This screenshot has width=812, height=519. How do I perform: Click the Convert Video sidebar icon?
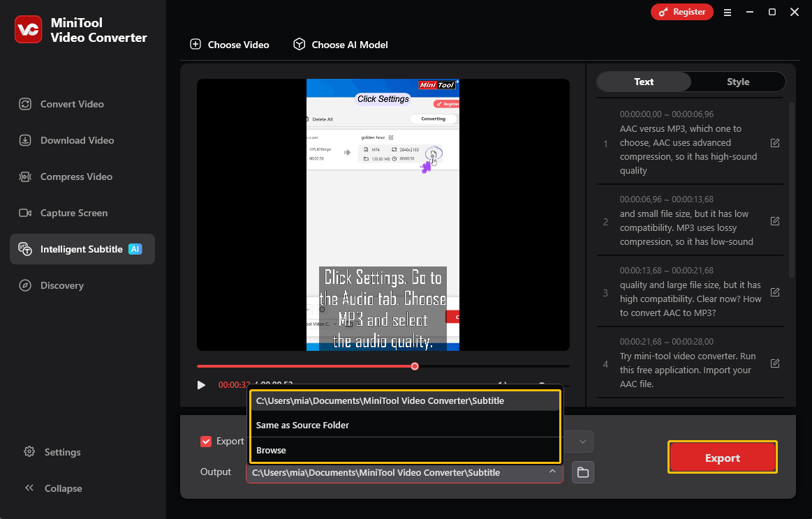tap(25, 104)
